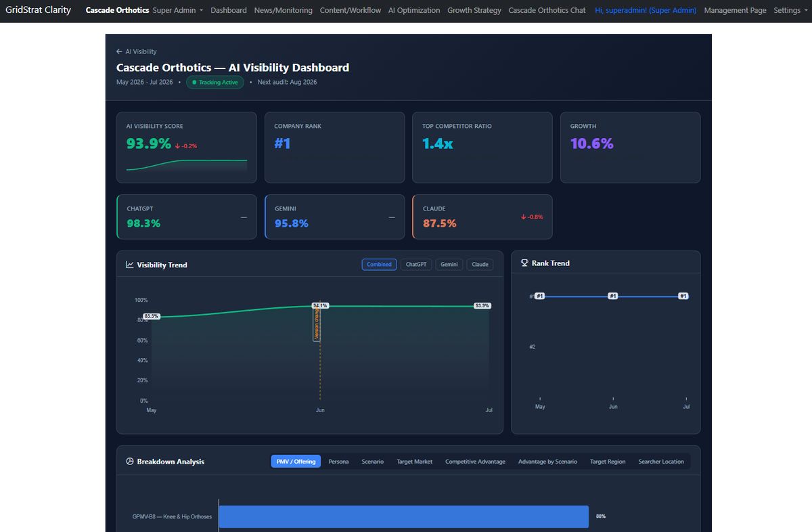Image resolution: width=812 pixels, height=532 pixels.
Task: Click the GPMV-B8 — Knee & Hip Orthoses label
Action: coord(172,516)
